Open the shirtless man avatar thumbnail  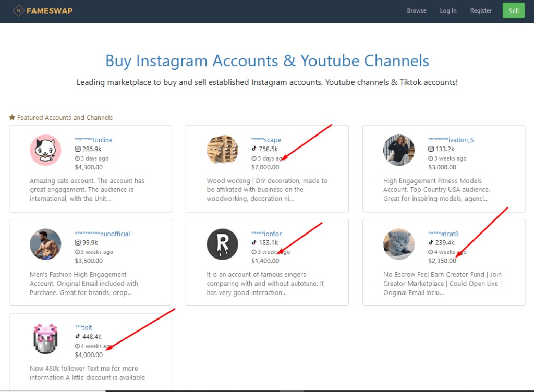45,244
